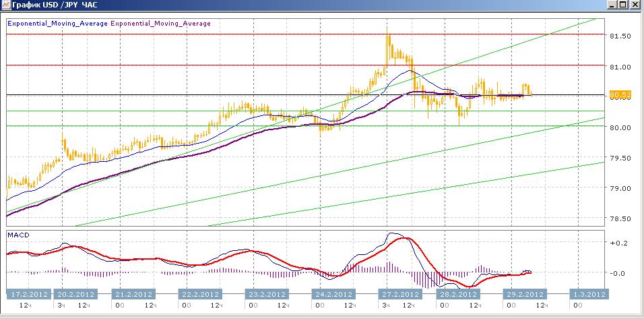The width and height of the screenshot is (644, 319).
Task: Click the MACD indicator label
Action: [18, 235]
